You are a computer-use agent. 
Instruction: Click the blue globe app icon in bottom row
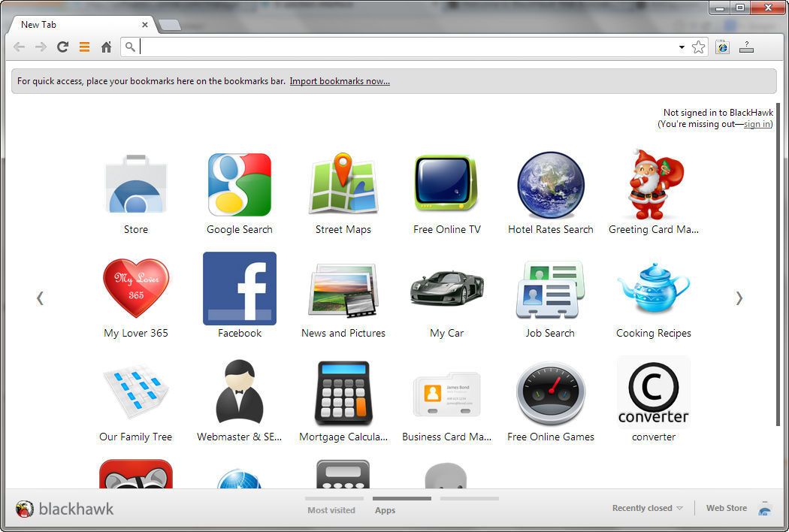point(240,478)
